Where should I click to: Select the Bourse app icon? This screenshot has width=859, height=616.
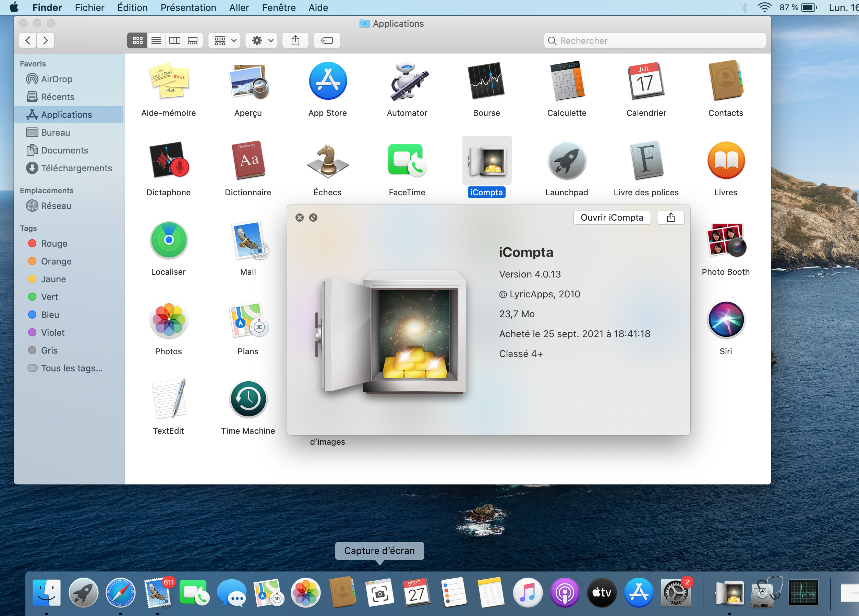(x=487, y=81)
